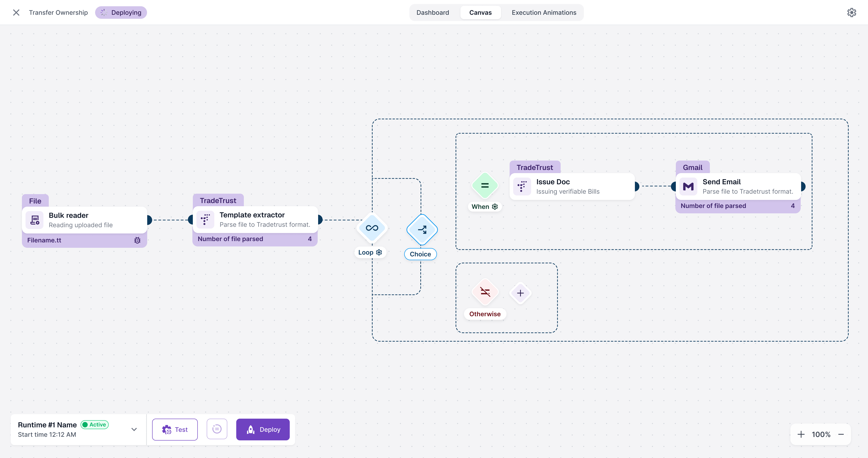Click Number of file parsed under Template extractor
The width and height of the screenshot is (868, 458).
230,239
